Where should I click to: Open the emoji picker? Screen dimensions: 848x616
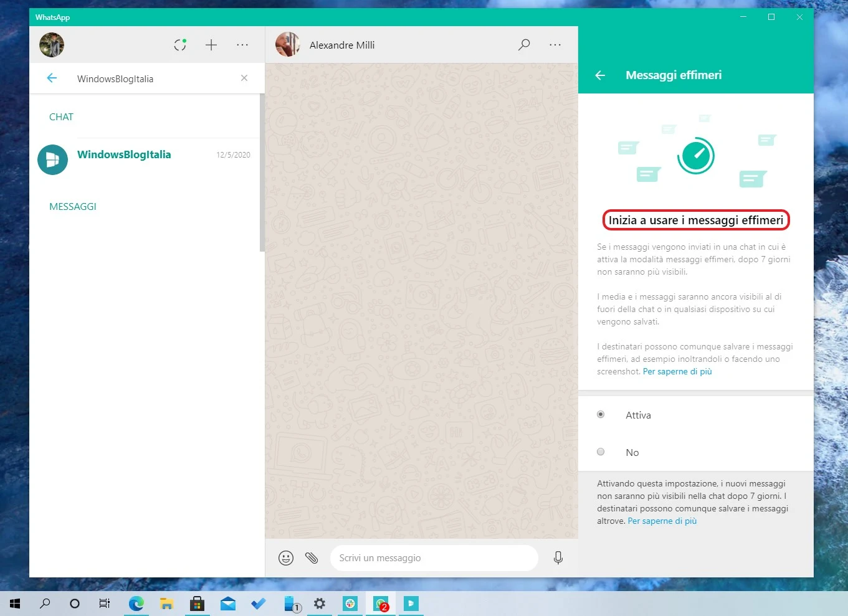click(x=286, y=557)
